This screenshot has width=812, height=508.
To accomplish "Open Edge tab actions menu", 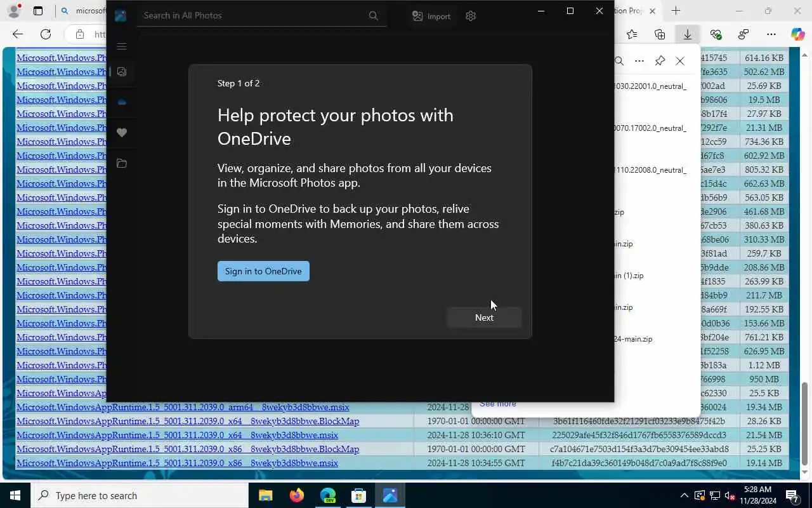I will click(x=38, y=11).
